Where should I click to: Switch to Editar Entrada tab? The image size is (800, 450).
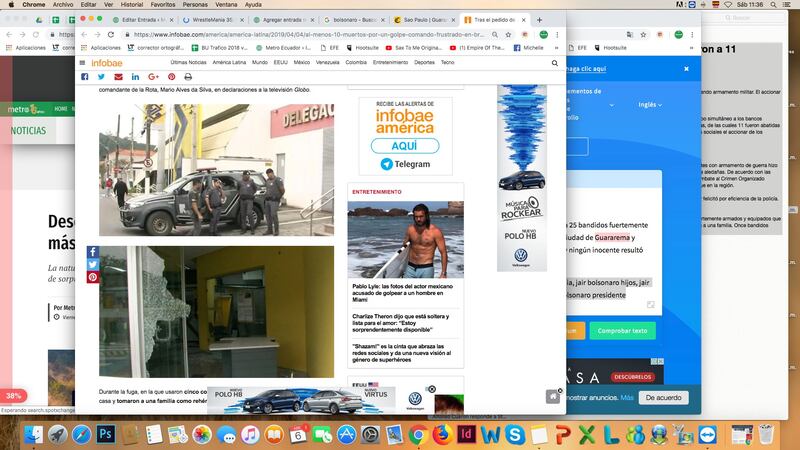click(142, 20)
